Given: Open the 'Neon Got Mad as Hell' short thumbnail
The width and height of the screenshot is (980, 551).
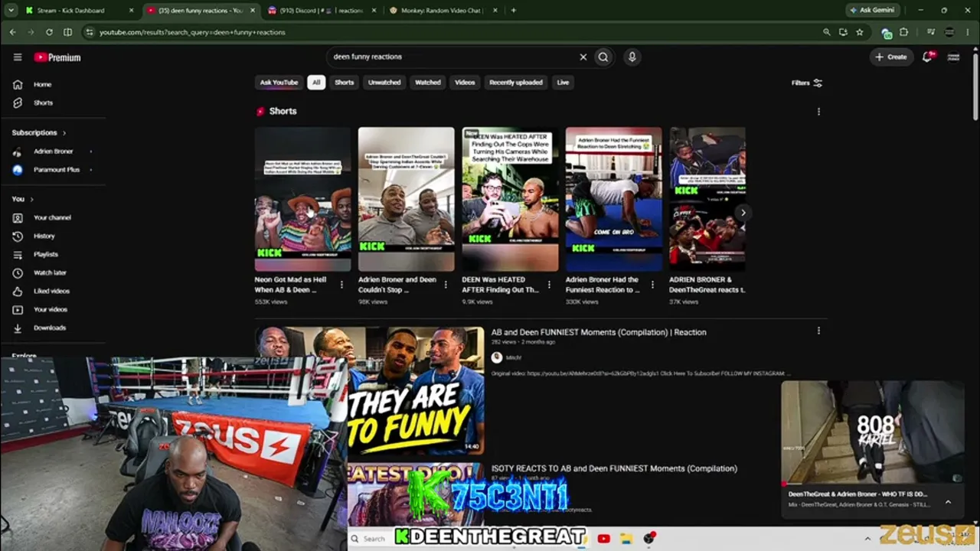Looking at the screenshot, I should click(302, 199).
